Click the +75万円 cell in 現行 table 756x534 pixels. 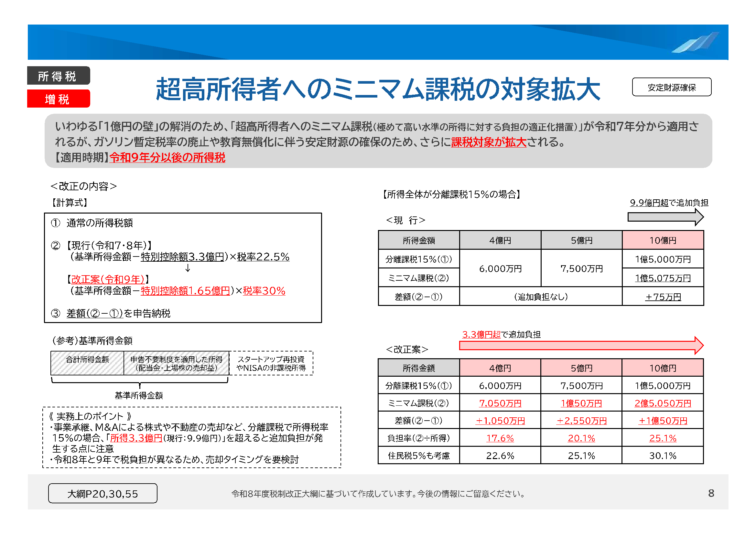coord(663,297)
